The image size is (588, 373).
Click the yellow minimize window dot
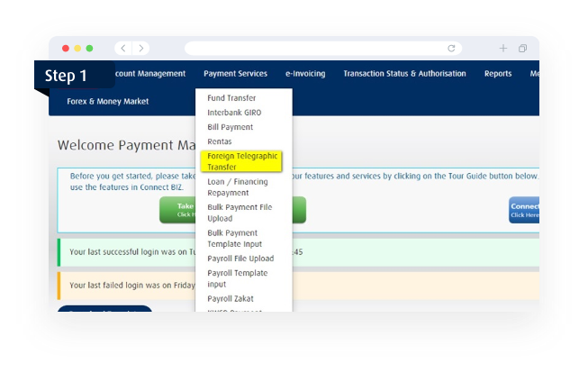point(77,48)
